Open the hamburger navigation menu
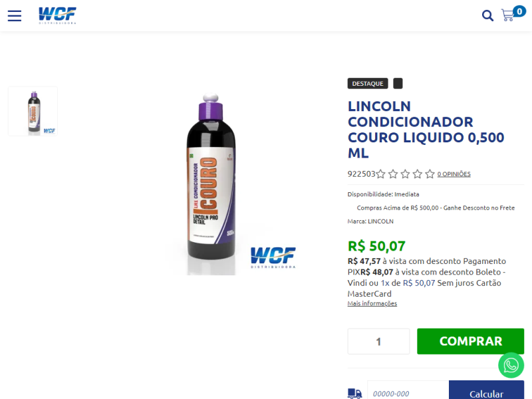This screenshot has height=399, width=532. [x=15, y=15]
